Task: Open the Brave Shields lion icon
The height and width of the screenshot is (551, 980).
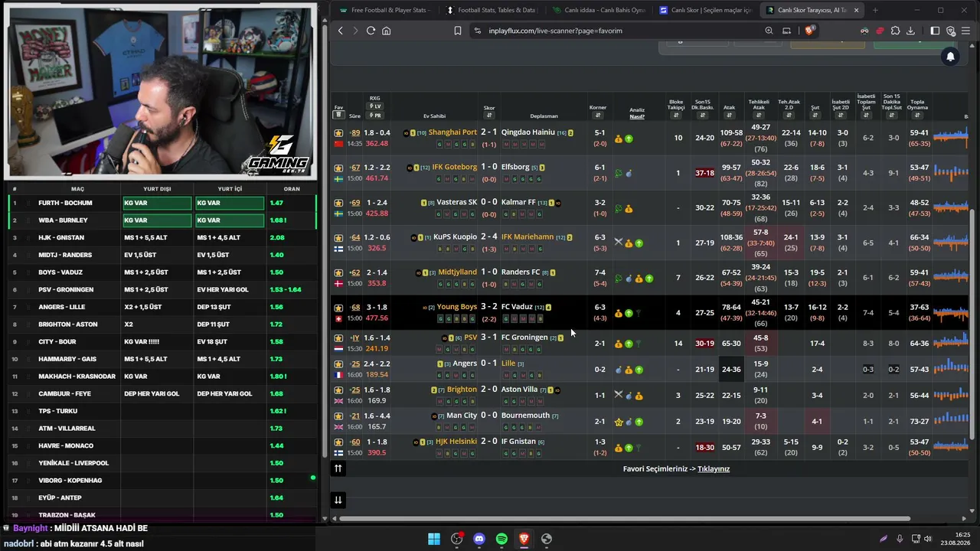Action: pos(809,31)
